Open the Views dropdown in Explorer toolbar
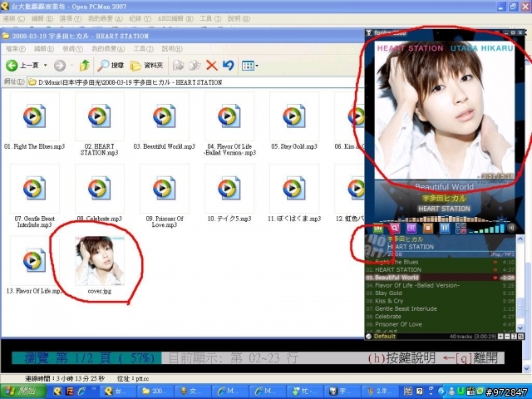This screenshot has height=399, width=532. pos(249,65)
